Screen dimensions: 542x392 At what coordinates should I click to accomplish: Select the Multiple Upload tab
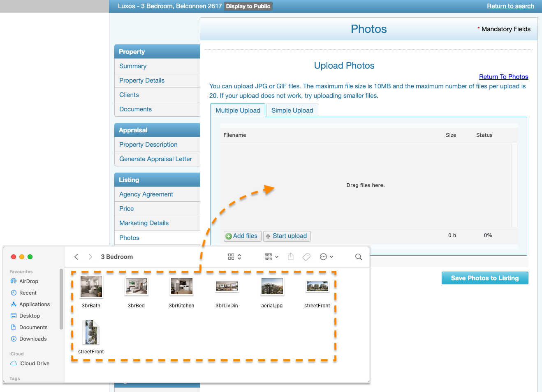238,111
